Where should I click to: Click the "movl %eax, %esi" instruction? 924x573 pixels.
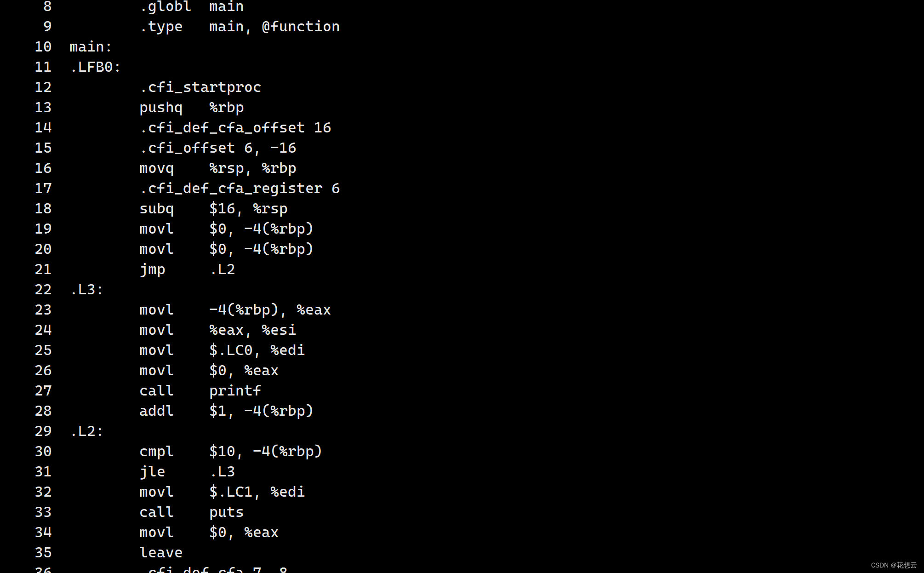click(x=217, y=330)
